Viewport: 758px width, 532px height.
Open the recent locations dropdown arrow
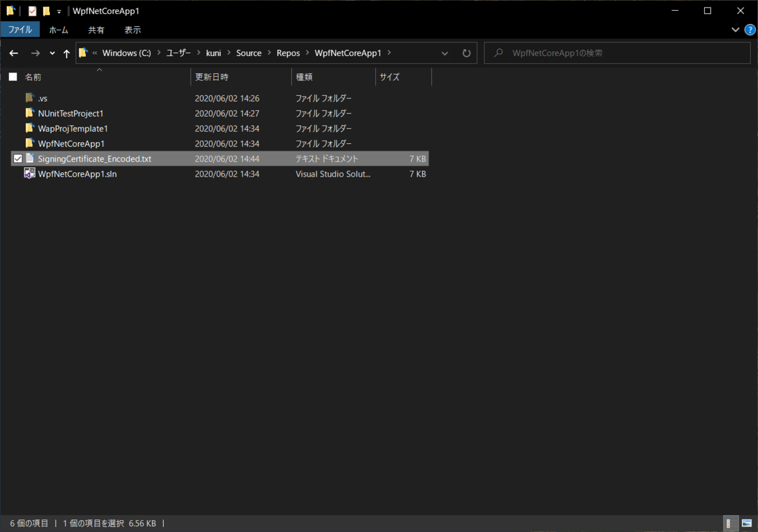pos(52,54)
